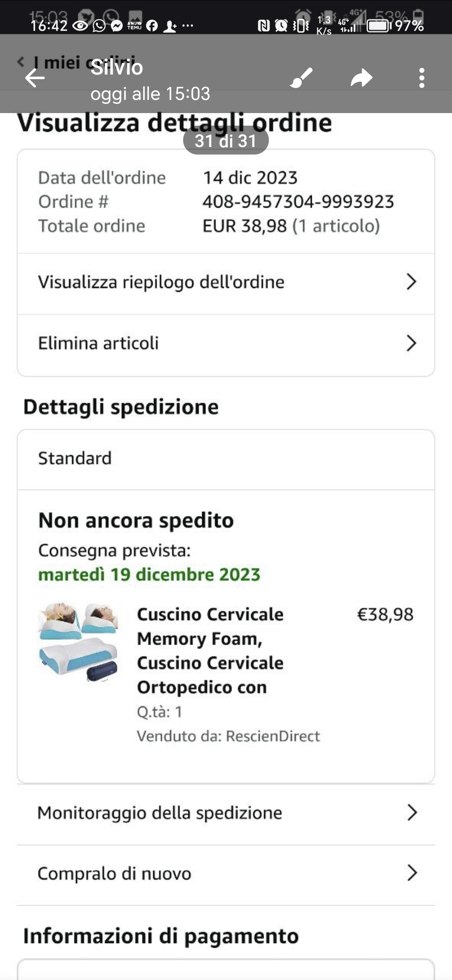Open Elimina articoli row
The width and height of the screenshot is (452, 980).
click(226, 344)
